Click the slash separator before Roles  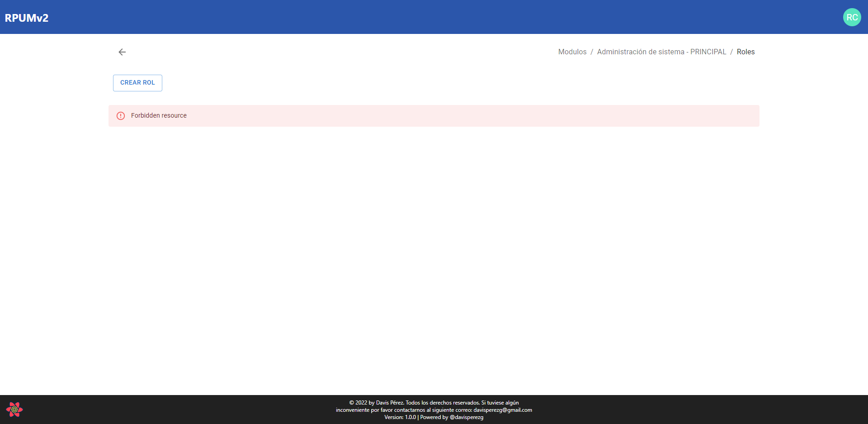731,52
